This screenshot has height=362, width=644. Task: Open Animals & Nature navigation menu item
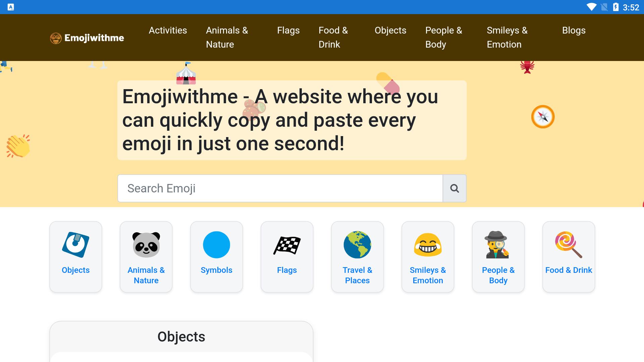point(227,38)
